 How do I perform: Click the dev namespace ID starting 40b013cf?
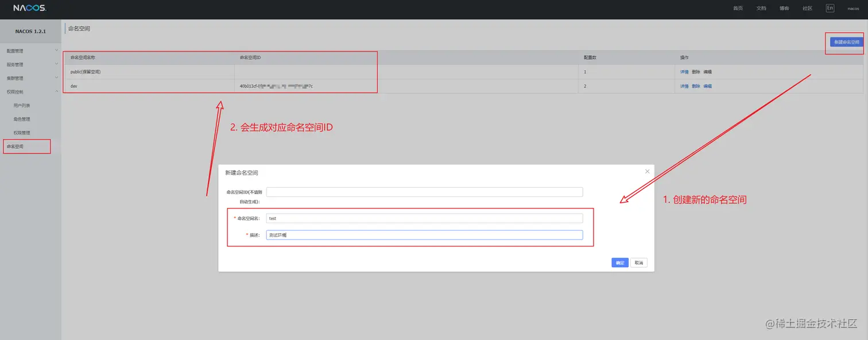tap(276, 86)
